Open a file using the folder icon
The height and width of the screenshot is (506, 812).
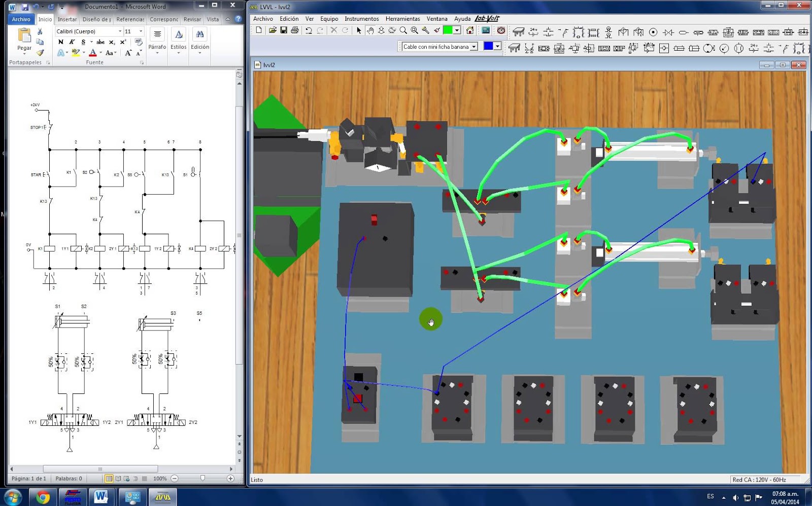273,31
